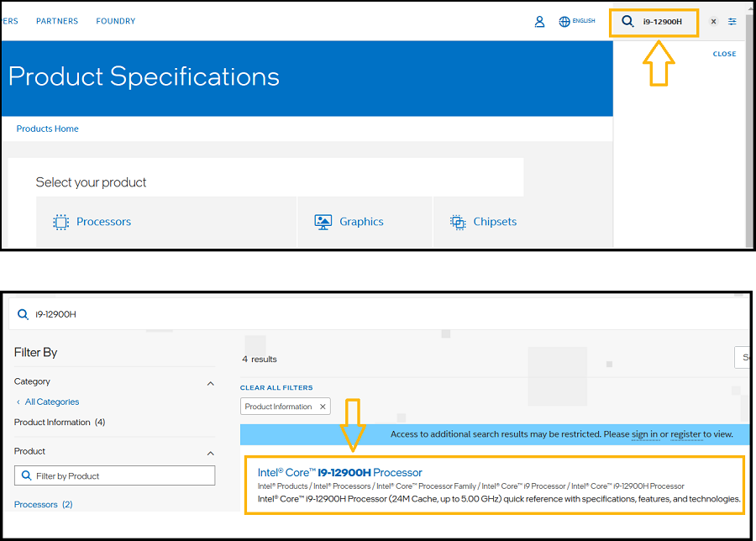Filter by Processors (2)

pyautogui.click(x=44, y=504)
